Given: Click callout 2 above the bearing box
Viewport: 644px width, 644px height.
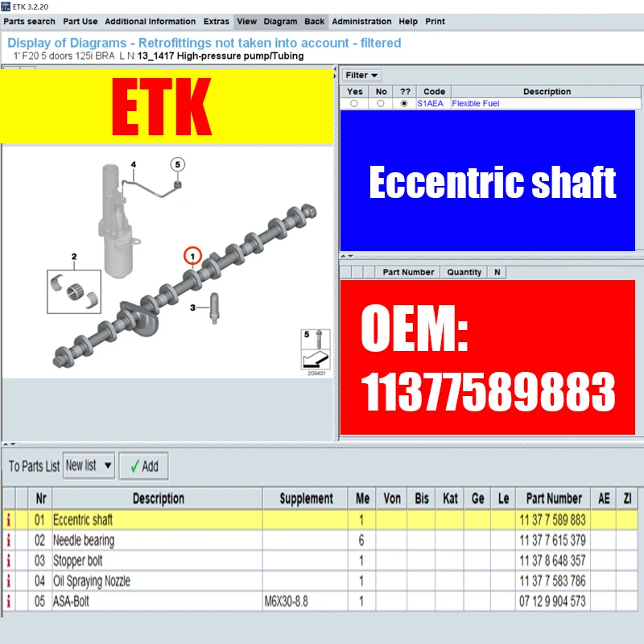Looking at the screenshot, I should 74,257.
